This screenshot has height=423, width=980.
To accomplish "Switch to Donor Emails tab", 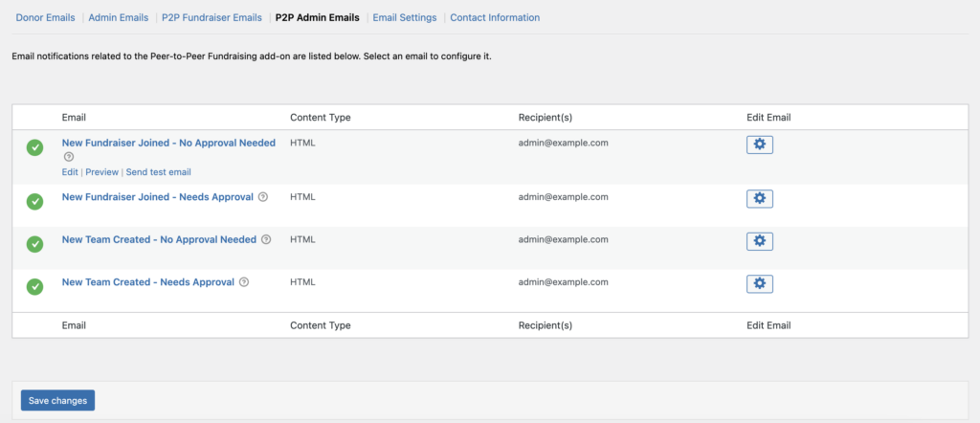I will 46,17.
